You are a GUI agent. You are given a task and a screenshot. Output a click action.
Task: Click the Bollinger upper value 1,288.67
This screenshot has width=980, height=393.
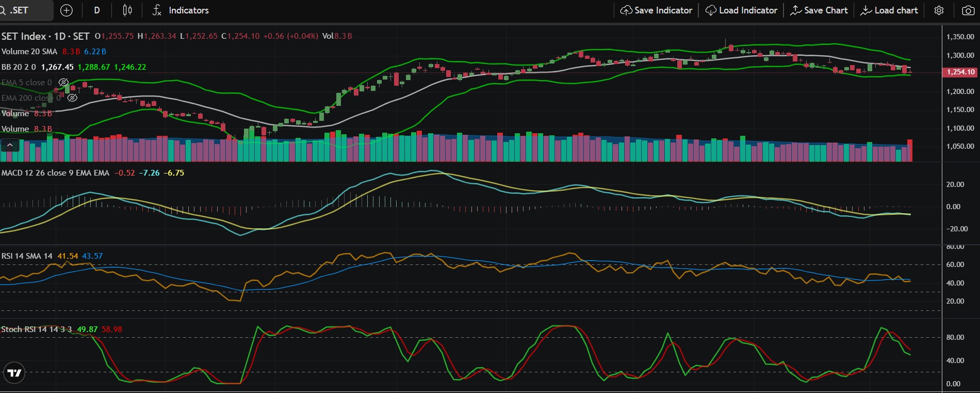94,67
